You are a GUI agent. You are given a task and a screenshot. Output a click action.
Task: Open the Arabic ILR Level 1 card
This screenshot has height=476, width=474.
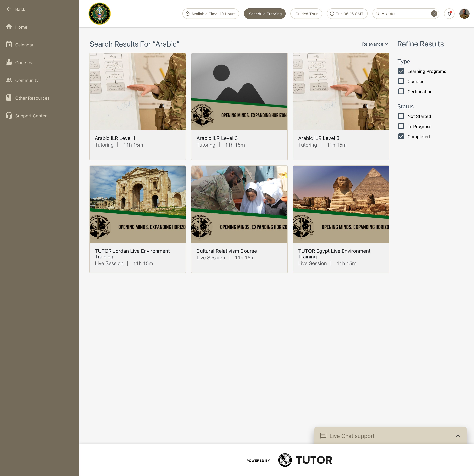click(x=138, y=106)
